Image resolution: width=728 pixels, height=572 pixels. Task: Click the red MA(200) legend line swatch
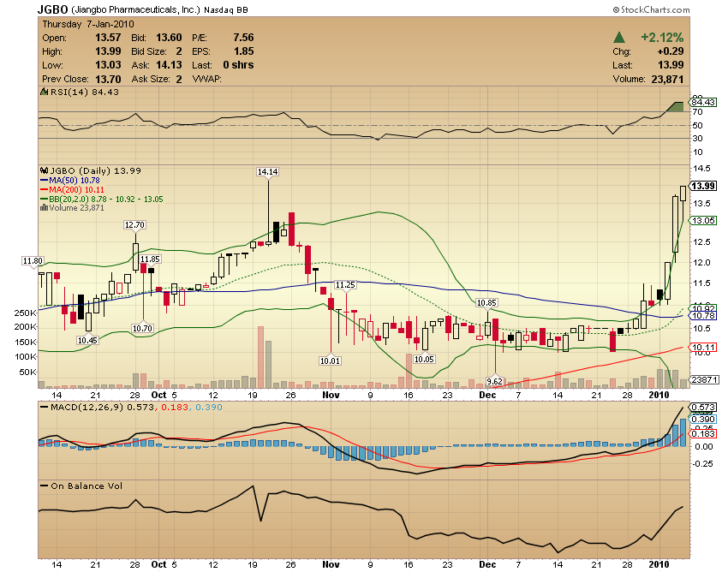pyautogui.click(x=44, y=189)
